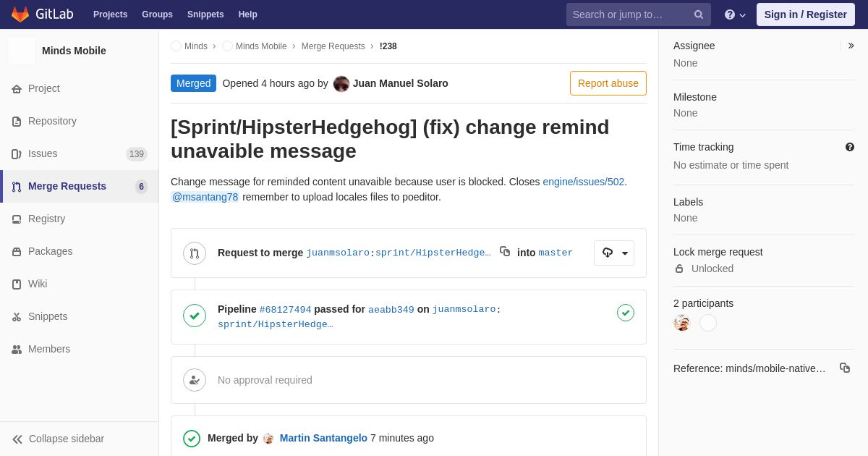Click the Project home icon
Image resolution: width=868 pixels, height=456 pixels.
click(x=17, y=89)
